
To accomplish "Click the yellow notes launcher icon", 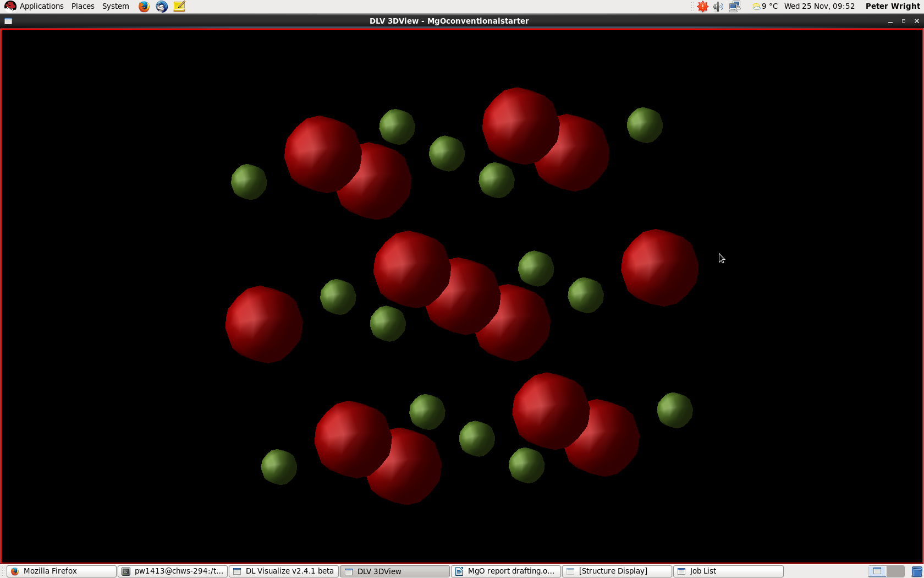I will 179,7.
